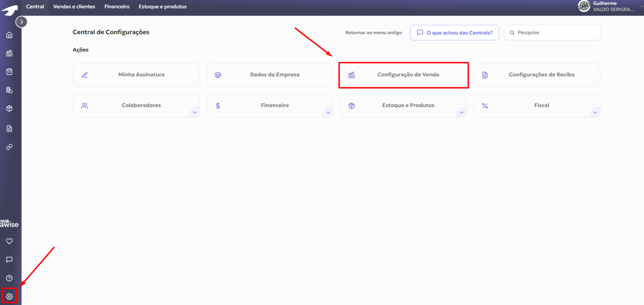The width and height of the screenshot is (644, 305).
Task: Open the package box sidebar icon
Action: click(9, 109)
